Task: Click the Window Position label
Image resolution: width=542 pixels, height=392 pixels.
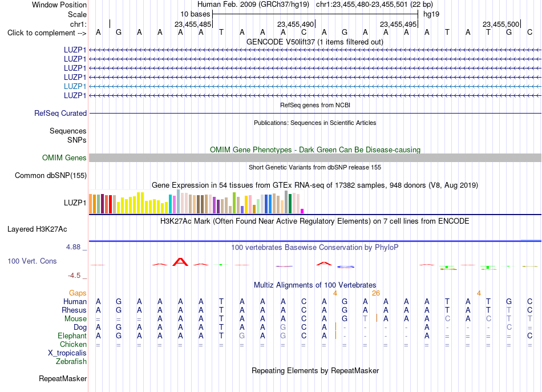Action: (59, 5)
